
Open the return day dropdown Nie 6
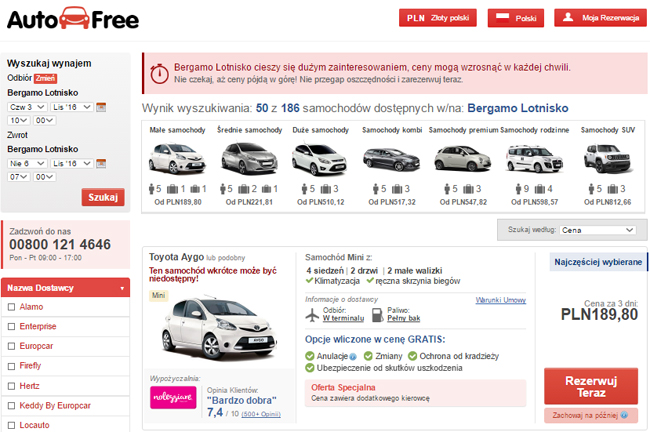click(27, 163)
